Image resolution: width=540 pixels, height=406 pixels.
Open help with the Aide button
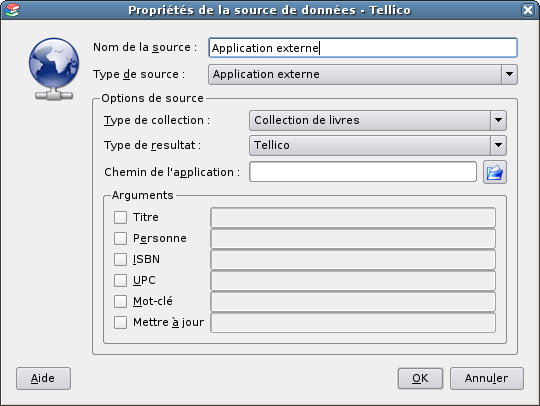(x=43, y=378)
